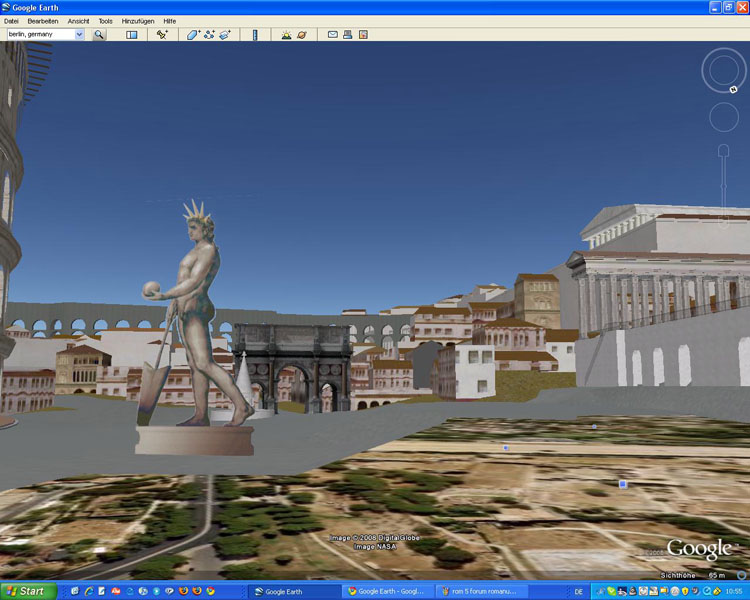The image size is (750, 600).
Task: Open the Datei menu
Action: pos(11,21)
